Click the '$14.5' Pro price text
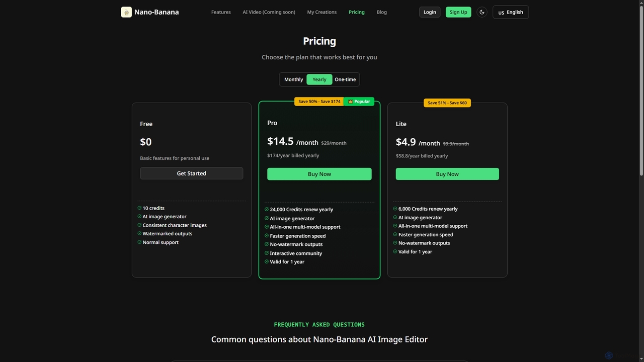This screenshot has height=362, width=644. click(280, 141)
